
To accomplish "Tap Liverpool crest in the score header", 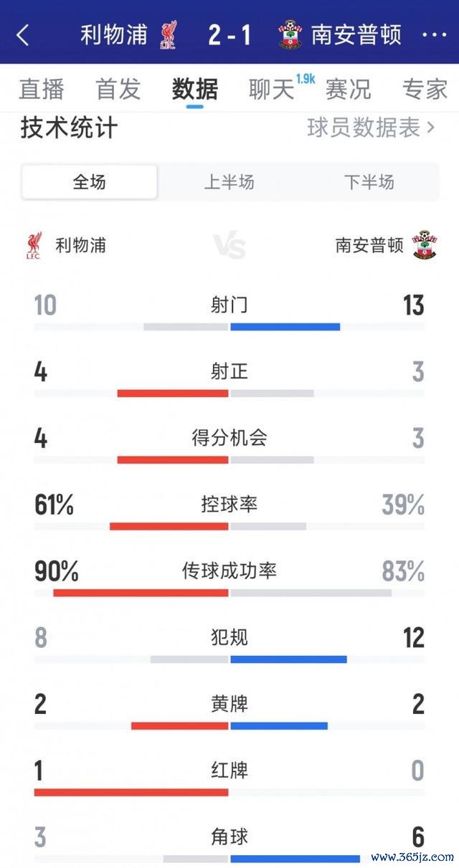I will tap(169, 34).
